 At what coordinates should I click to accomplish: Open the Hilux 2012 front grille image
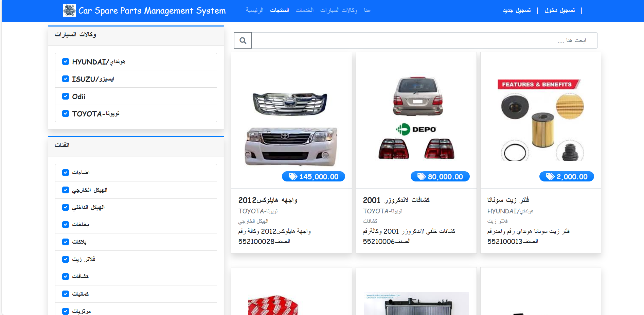291,129
